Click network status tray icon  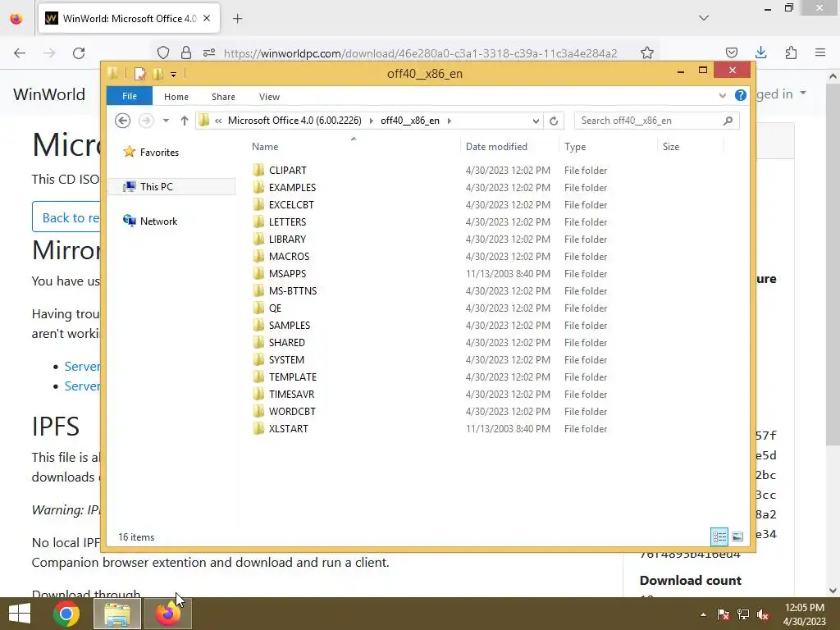click(743, 614)
